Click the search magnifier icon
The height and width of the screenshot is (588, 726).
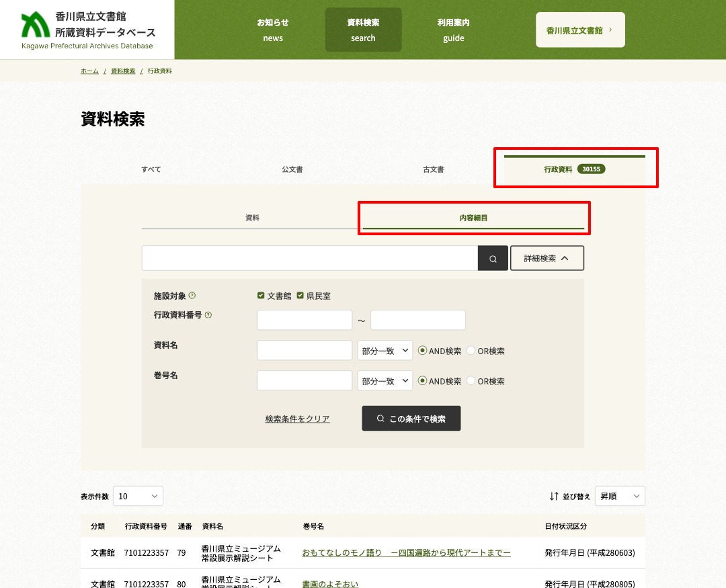coord(493,258)
